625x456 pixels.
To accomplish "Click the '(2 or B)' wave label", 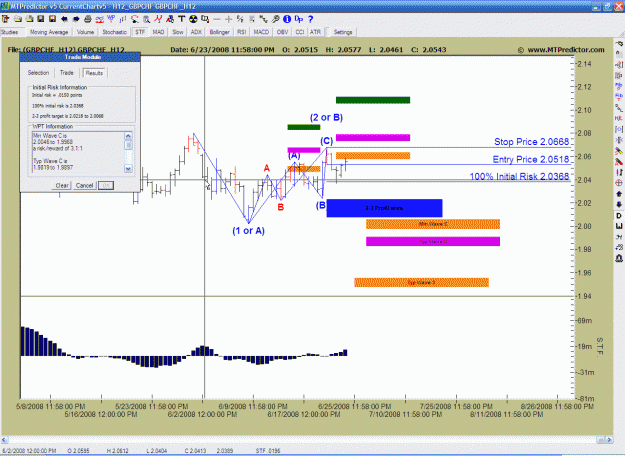I will [x=326, y=117].
